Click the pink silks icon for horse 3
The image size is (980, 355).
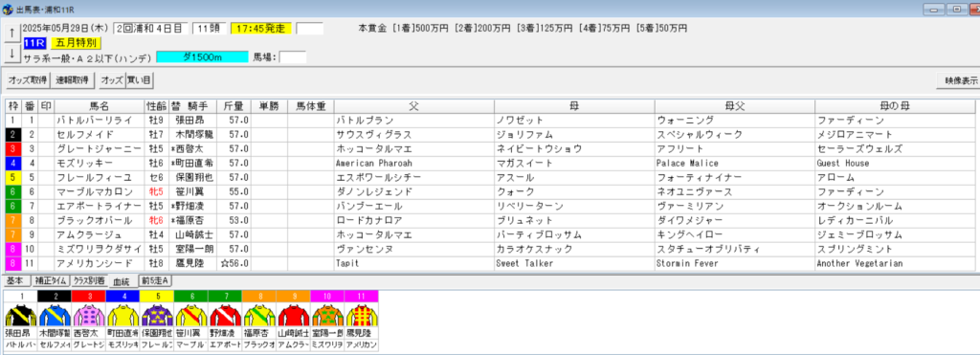[88, 315]
